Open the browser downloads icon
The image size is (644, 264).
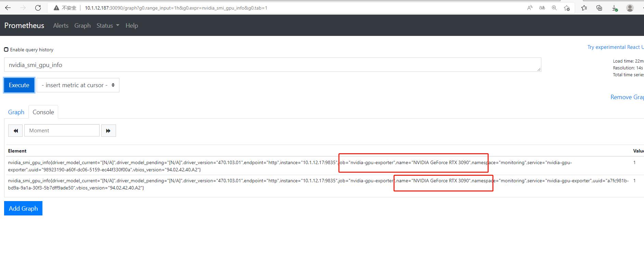pos(615,8)
